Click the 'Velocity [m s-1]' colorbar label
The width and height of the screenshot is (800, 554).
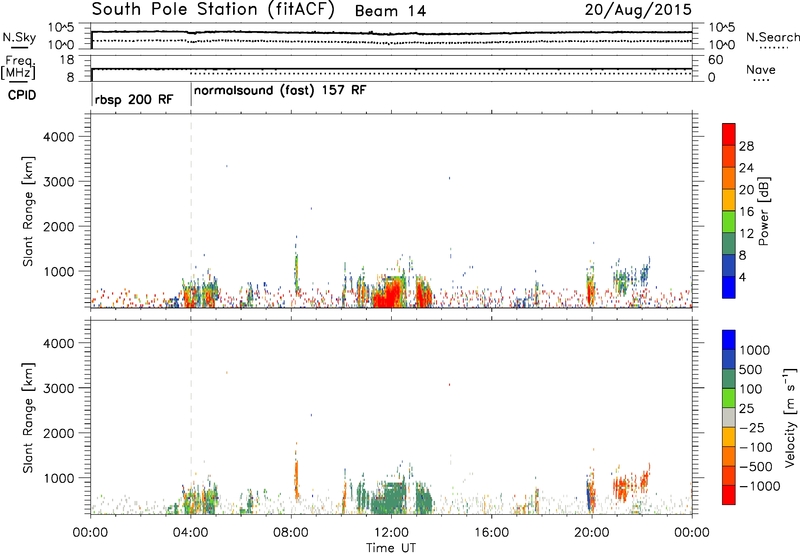[x=790, y=417]
